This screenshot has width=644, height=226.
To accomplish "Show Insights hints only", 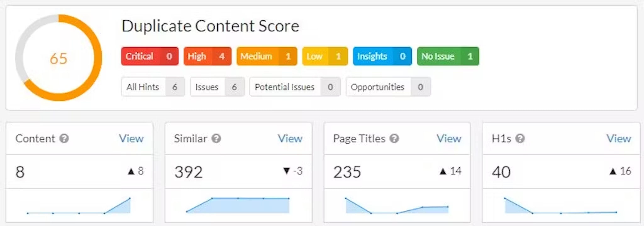I will 382,56.
